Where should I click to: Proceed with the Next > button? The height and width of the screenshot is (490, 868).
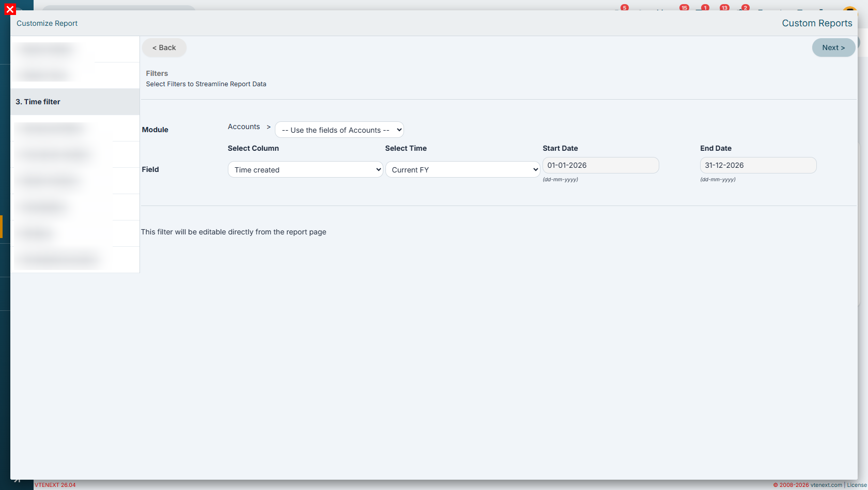(x=833, y=48)
